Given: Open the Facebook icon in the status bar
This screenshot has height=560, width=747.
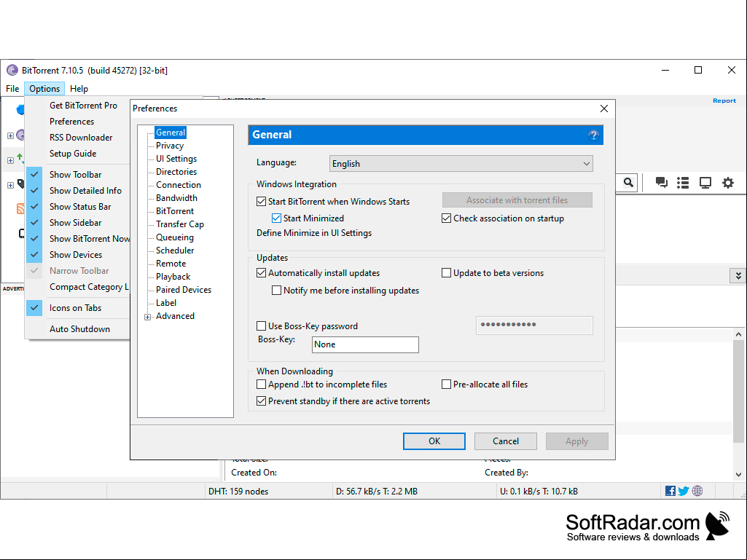Looking at the screenshot, I should [670, 491].
